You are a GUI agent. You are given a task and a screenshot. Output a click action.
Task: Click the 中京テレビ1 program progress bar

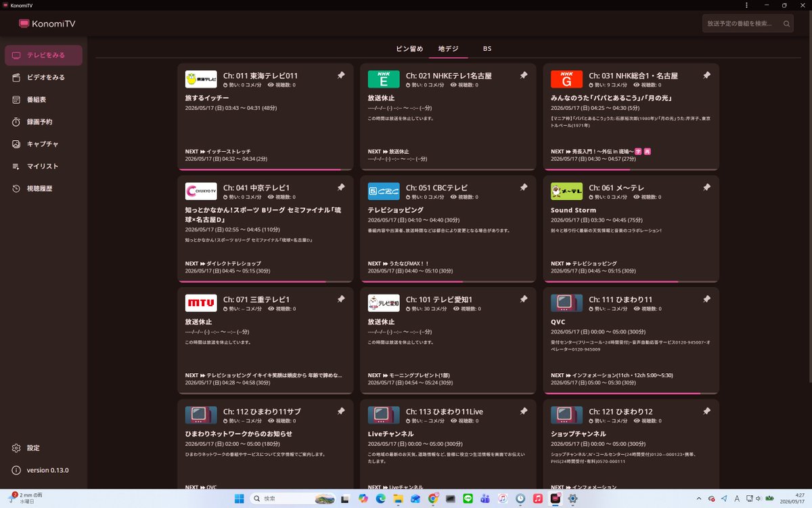tap(265, 281)
